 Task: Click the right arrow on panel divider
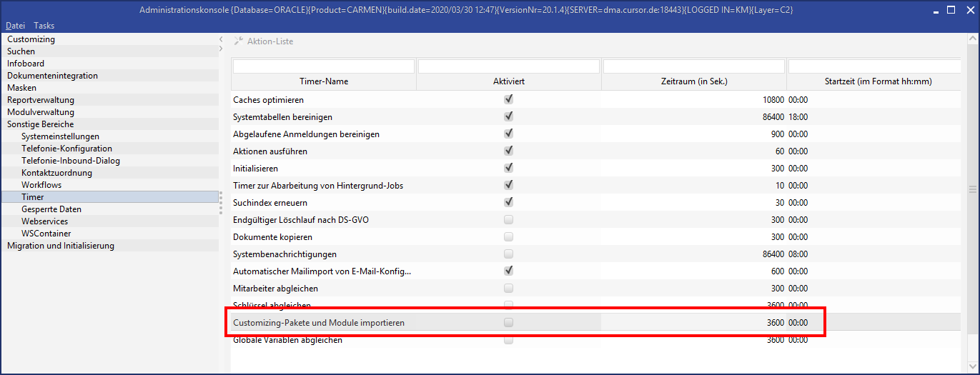222,49
